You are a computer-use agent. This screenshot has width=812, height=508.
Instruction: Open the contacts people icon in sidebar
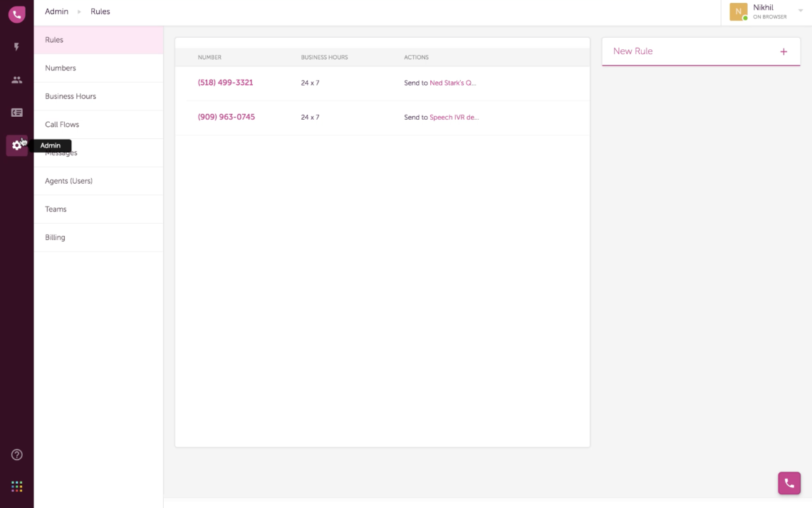(16, 80)
